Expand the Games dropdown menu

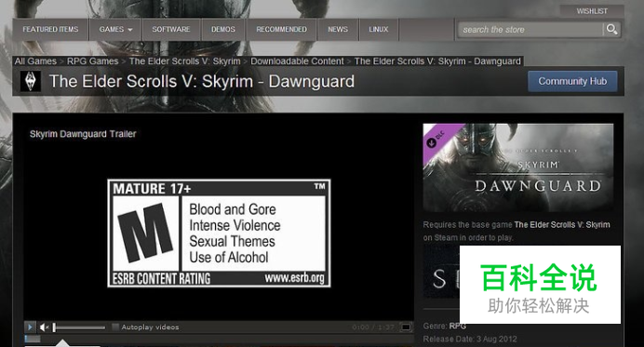click(x=115, y=30)
